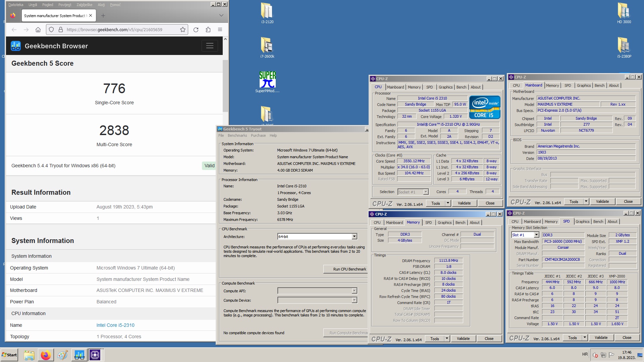The image size is (644, 362).
Task: Open the Paint taskbar icon
Action: coord(62,355)
